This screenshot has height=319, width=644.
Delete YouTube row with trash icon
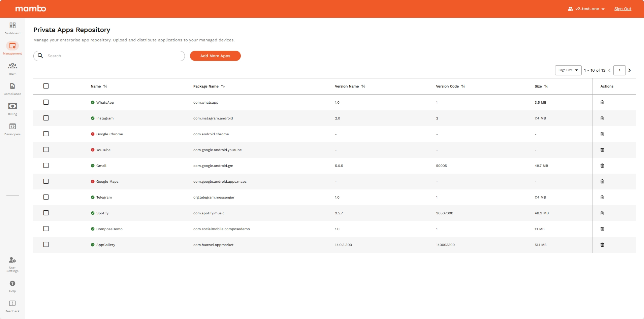(x=602, y=150)
